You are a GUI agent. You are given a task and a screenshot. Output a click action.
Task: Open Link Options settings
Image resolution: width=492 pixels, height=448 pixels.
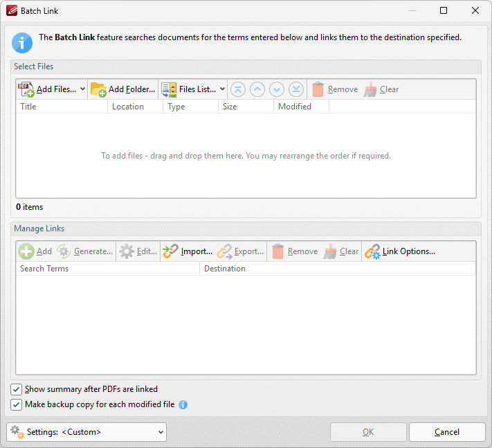coord(400,251)
